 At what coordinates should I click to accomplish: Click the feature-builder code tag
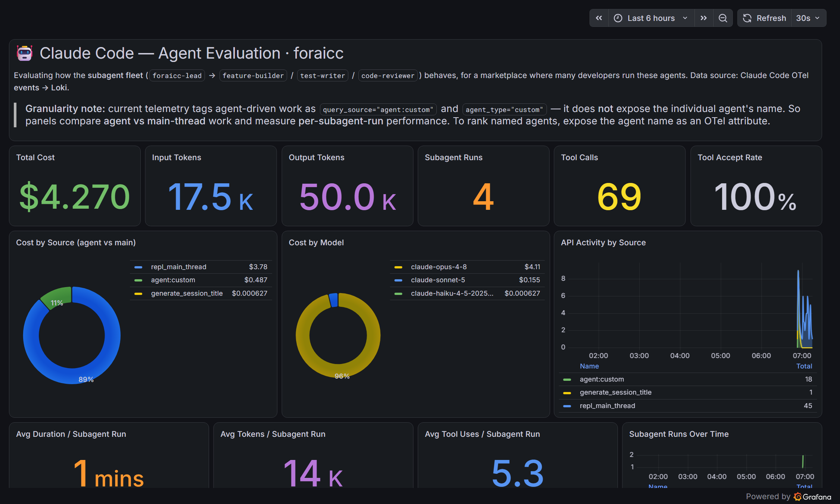(x=253, y=75)
